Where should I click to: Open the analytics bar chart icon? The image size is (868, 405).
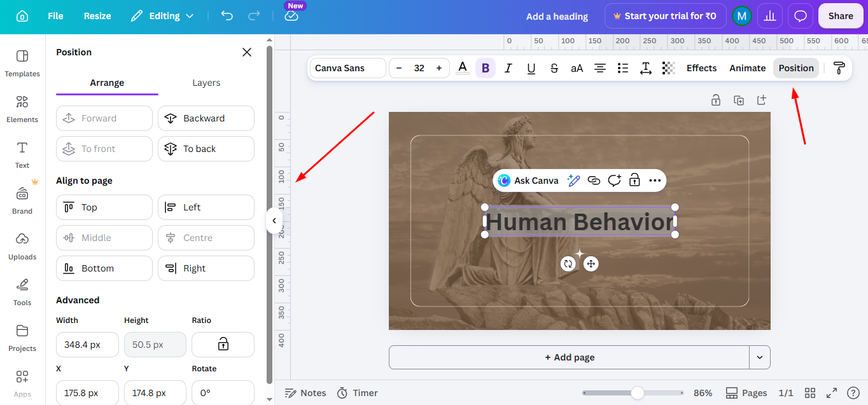coord(770,16)
